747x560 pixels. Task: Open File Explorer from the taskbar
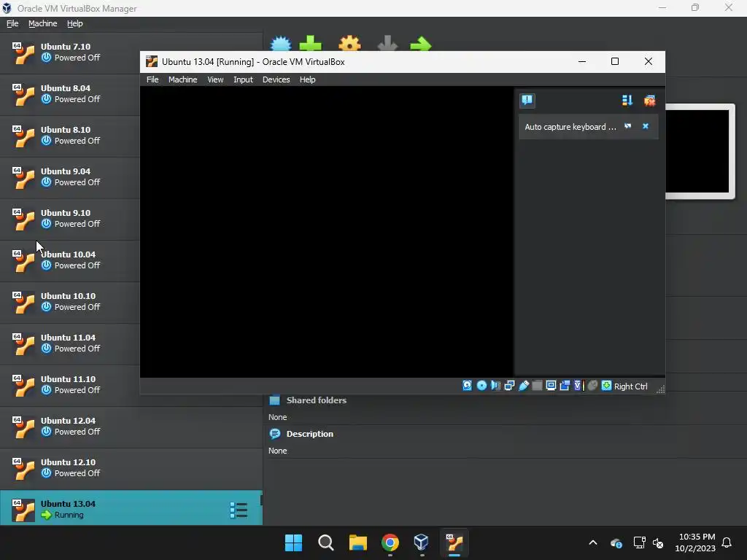click(357, 542)
